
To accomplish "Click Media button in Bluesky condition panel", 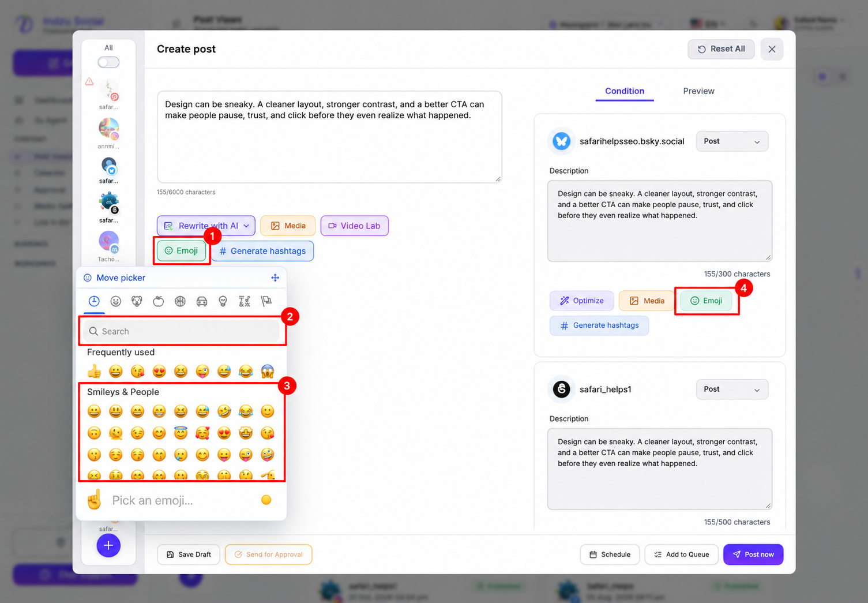I will (647, 301).
